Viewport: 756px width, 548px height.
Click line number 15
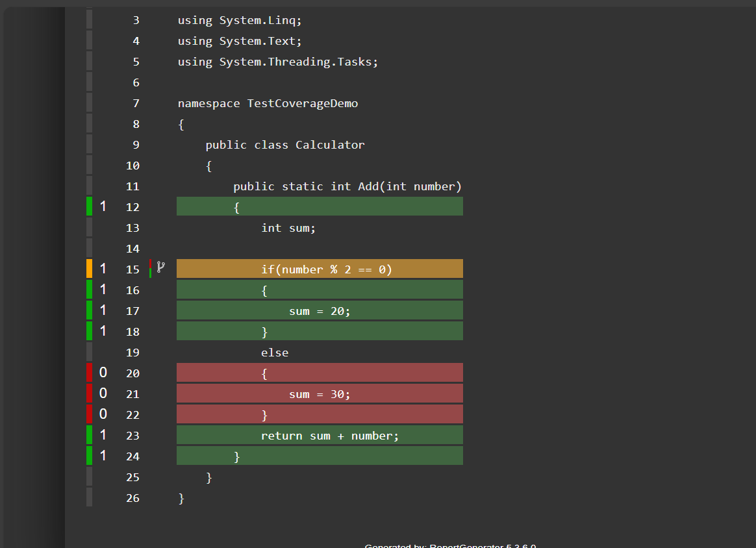pos(132,269)
